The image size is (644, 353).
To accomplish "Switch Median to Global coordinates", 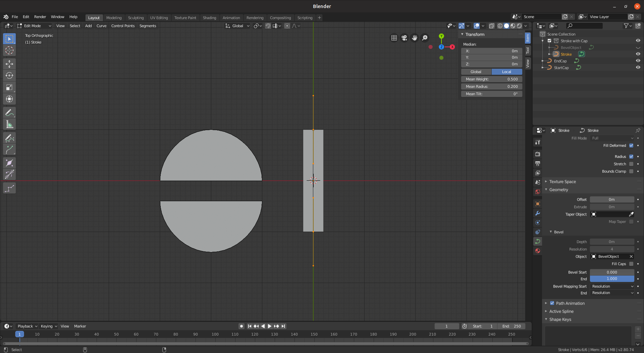I will tap(476, 72).
